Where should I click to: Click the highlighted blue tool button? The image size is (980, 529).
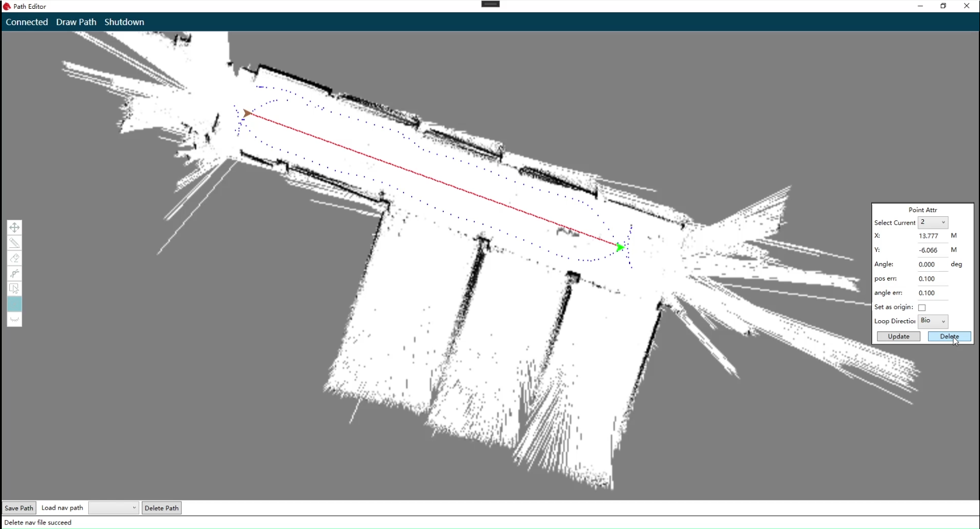[x=15, y=304]
